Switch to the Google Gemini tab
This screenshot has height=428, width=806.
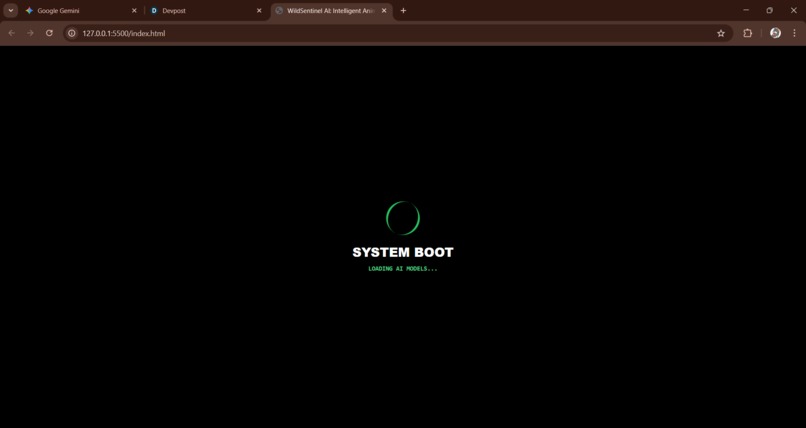point(81,10)
